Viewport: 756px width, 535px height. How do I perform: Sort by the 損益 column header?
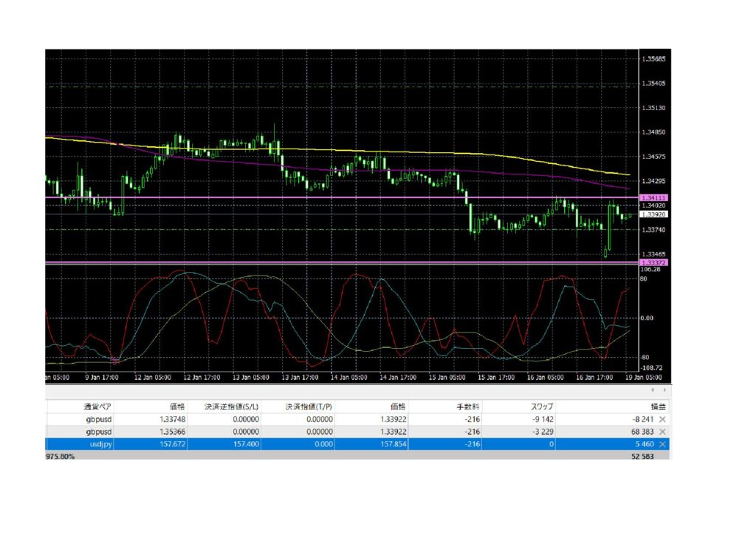point(658,406)
